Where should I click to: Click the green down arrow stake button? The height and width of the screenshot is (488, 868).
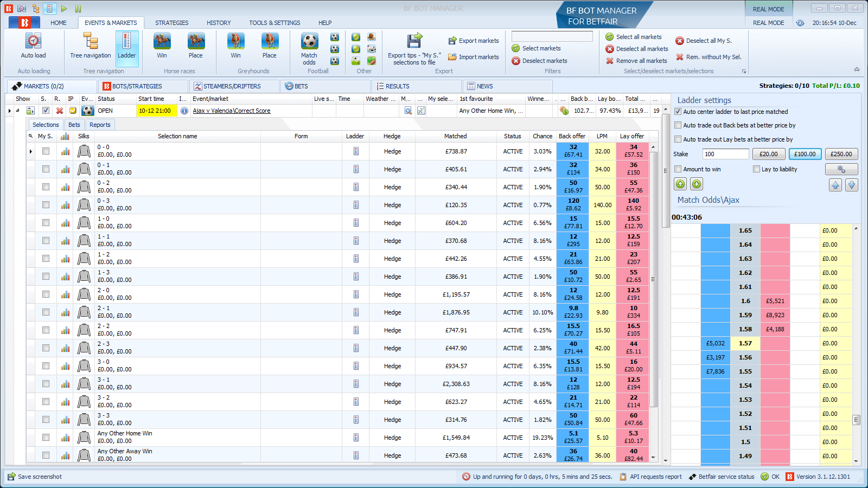[x=697, y=184]
